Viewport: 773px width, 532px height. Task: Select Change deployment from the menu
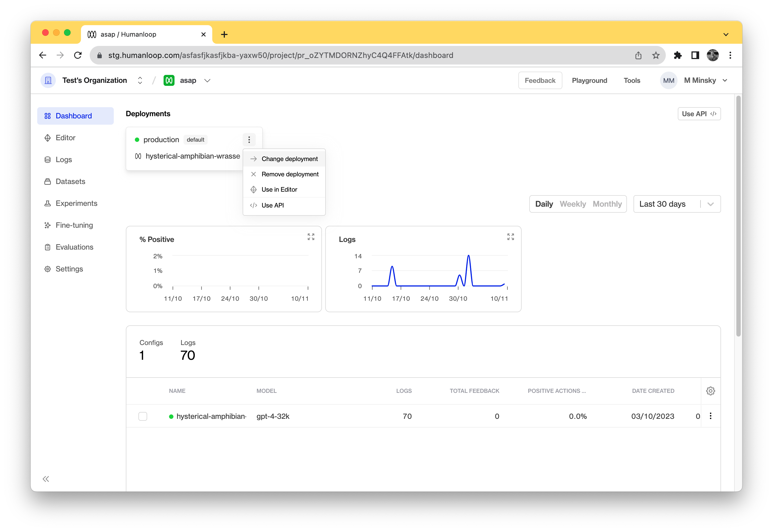pos(289,159)
